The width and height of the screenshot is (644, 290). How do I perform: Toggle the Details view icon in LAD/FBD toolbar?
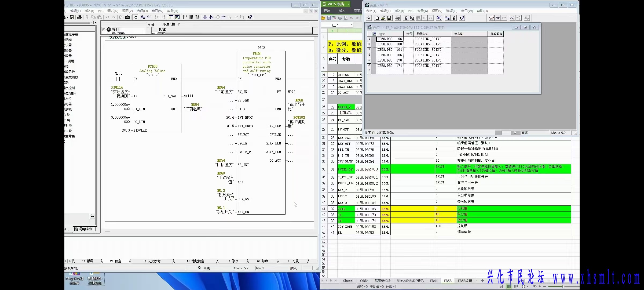click(x=177, y=17)
